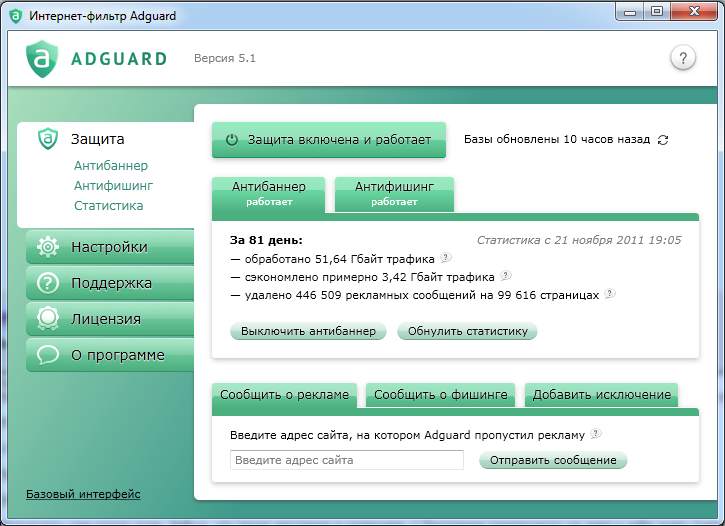The image size is (725, 526).
Task: Click Базы обновлены 10 часов назад text
Action: (557, 140)
